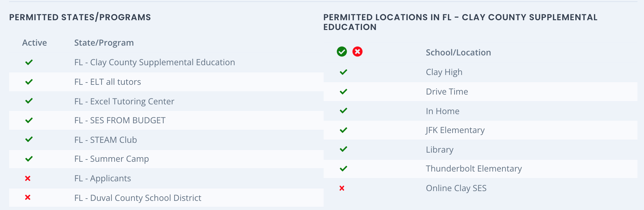Click the School/Location column header
The image size is (644, 210).
[458, 52]
